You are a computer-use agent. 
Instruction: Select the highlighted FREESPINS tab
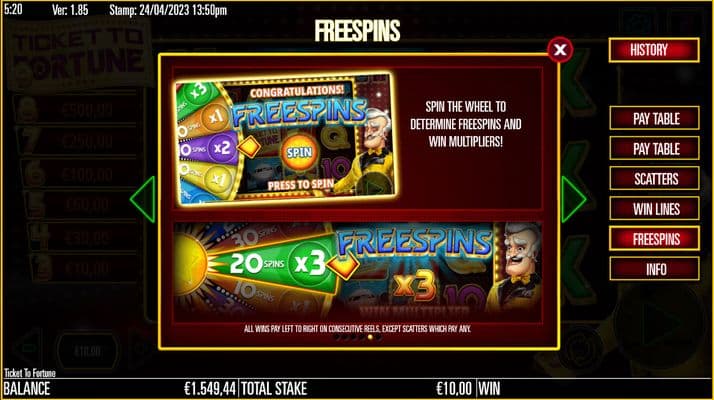(654, 238)
